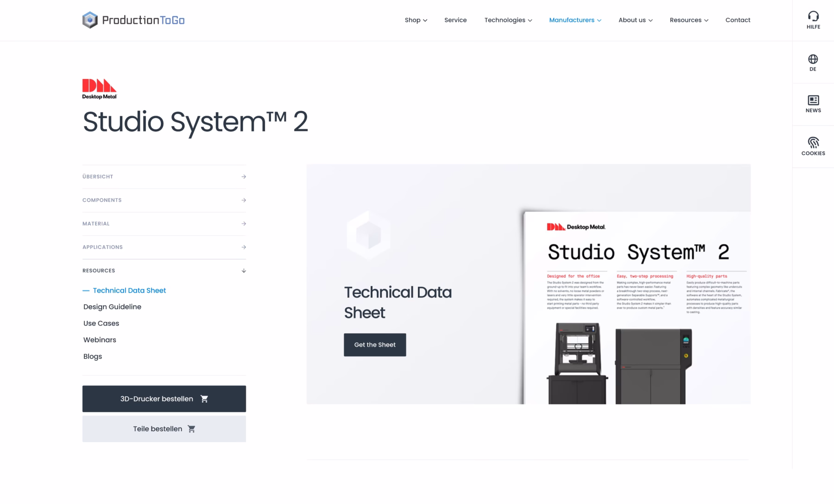Click arrow icon beside Applications

coord(244,247)
